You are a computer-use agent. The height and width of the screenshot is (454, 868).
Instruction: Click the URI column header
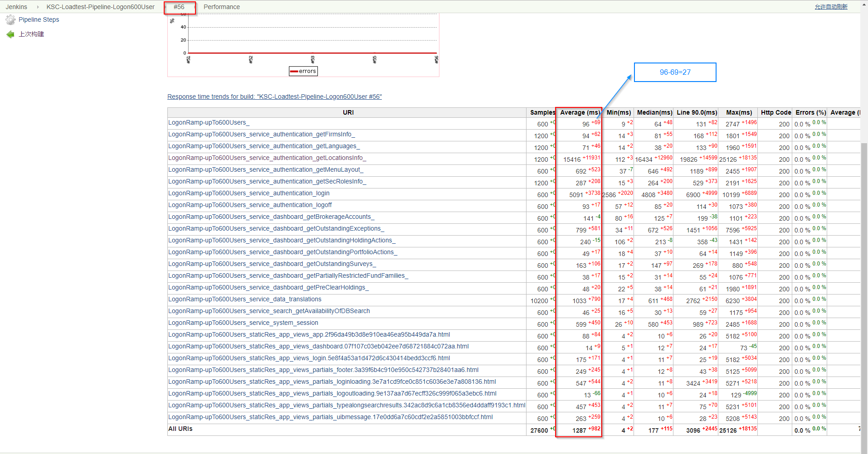(348, 113)
